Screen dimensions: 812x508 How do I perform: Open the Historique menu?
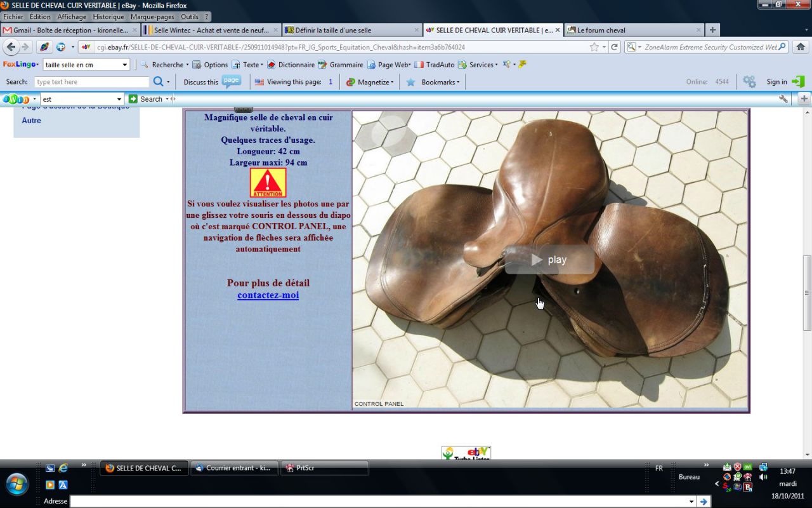click(108, 17)
